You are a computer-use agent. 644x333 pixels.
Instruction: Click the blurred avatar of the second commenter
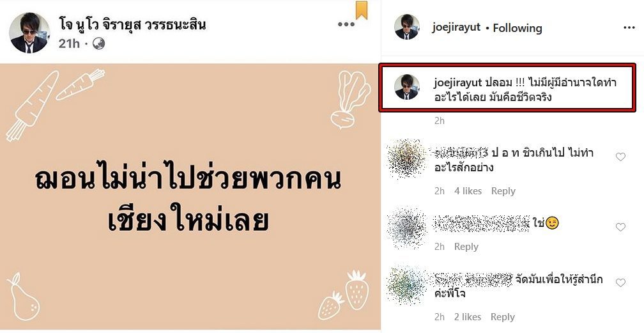click(407, 228)
